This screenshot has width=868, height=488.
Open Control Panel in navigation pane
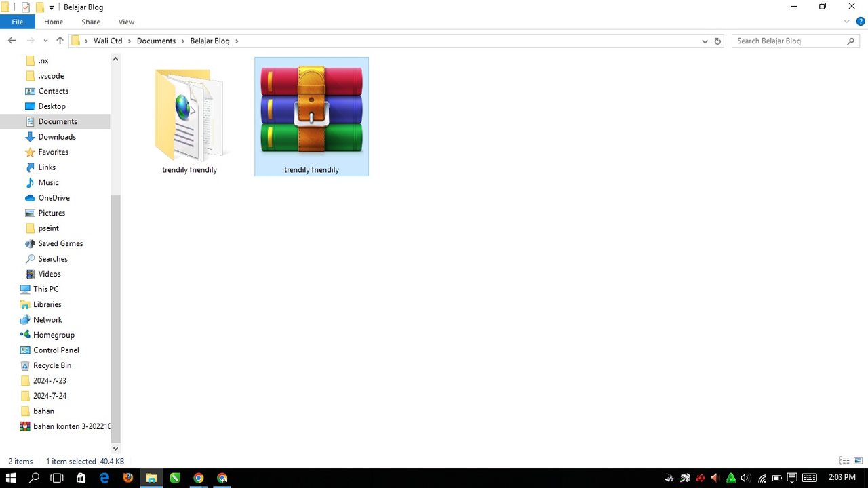[x=56, y=350]
